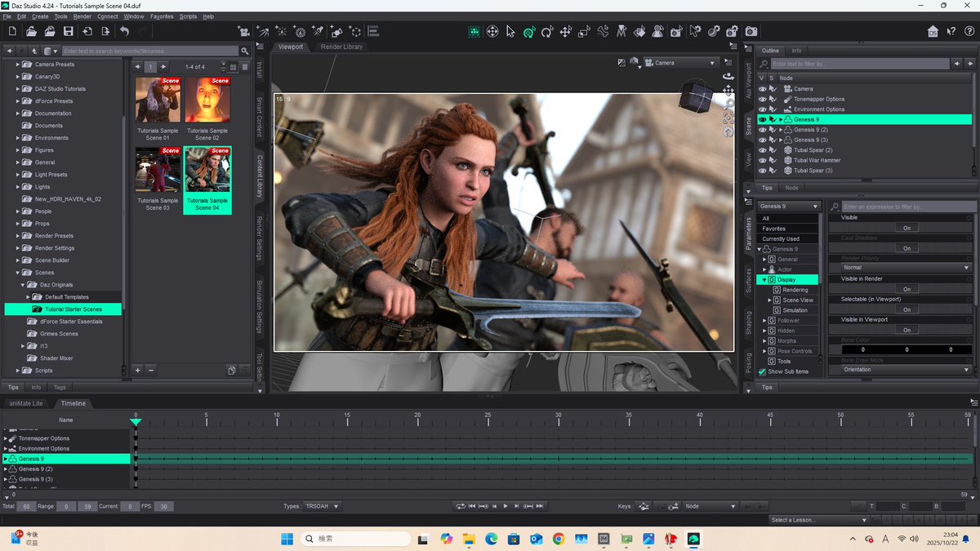980x551 pixels.
Task: Click the Save scene floppy icon
Action: (x=68, y=32)
